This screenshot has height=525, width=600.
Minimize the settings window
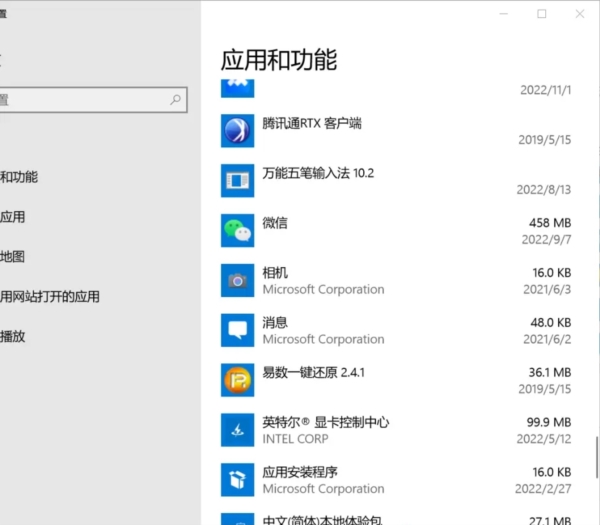[x=504, y=14]
